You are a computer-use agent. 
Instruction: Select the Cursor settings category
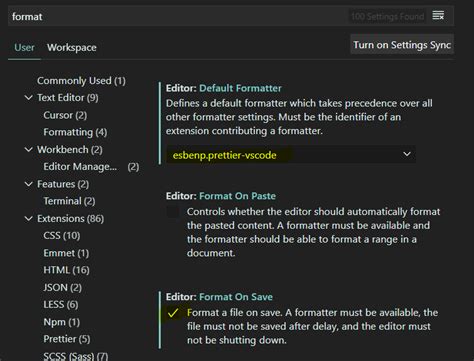[x=65, y=115]
